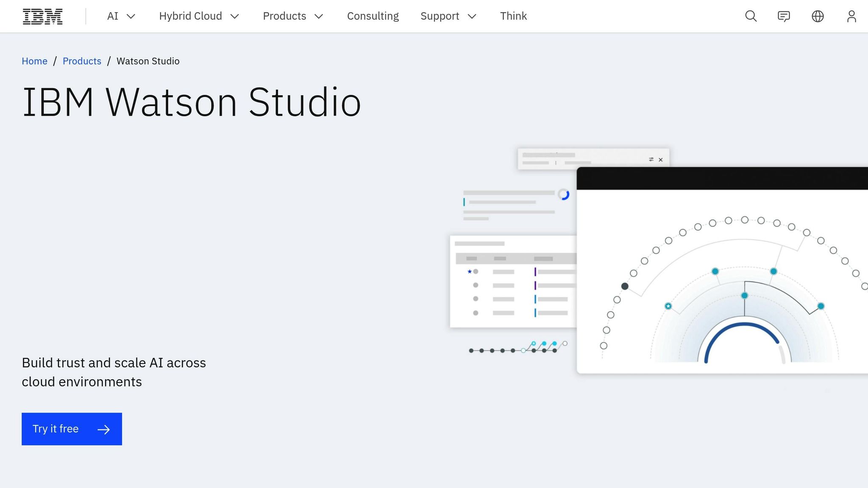This screenshot has width=868, height=488.
Task: Click the filter icon in the dialog illustration
Action: coord(651,159)
